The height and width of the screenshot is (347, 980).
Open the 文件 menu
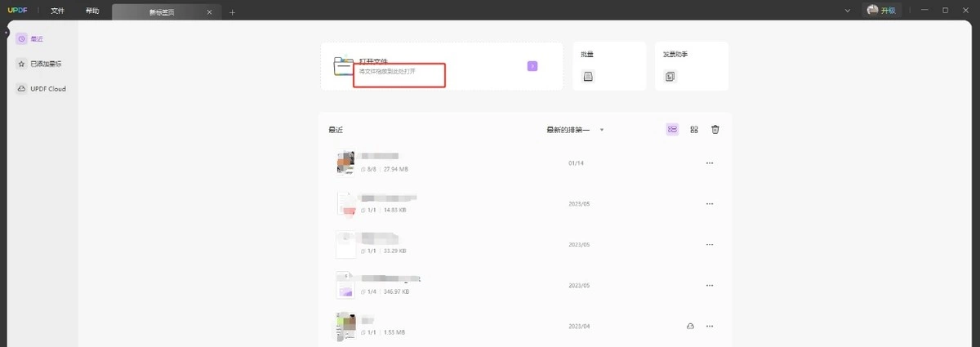(57, 11)
